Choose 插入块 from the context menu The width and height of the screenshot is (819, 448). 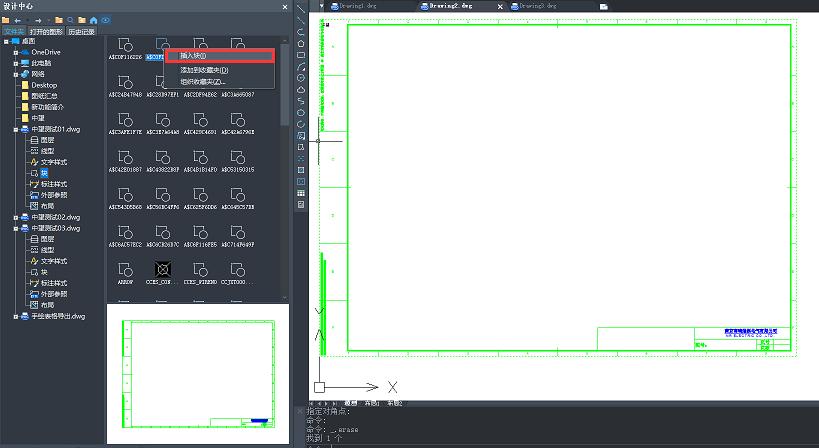pos(193,55)
